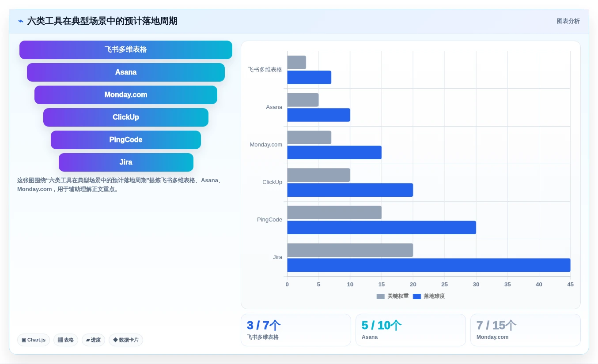Click the gray bar for ClickUp

pyautogui.click(x=318, y=175)
